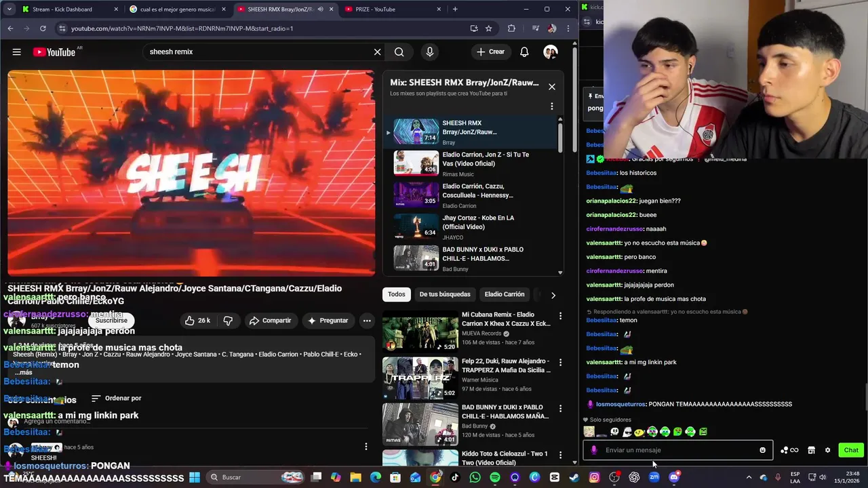Viewport: 868px width, 488px height.
Task: Open a new browser tab
Action: (x=455, y=9)
